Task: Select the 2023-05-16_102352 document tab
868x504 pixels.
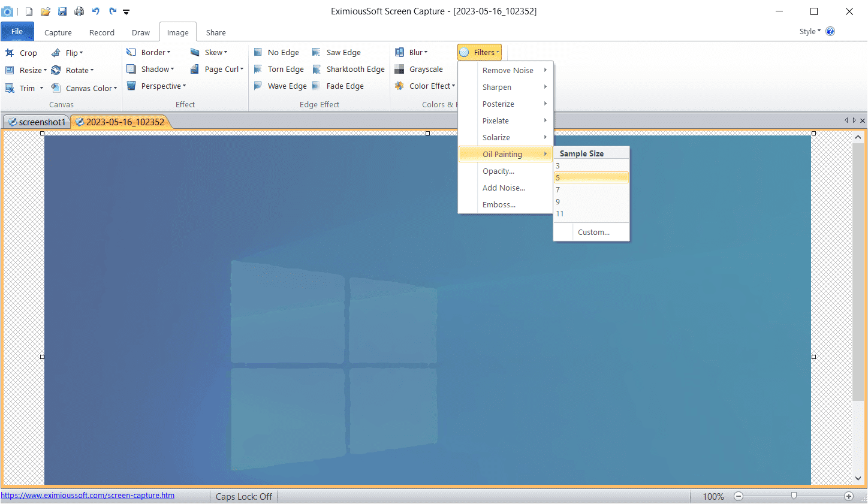Action: pyautogui.click(x=121, y=122)
